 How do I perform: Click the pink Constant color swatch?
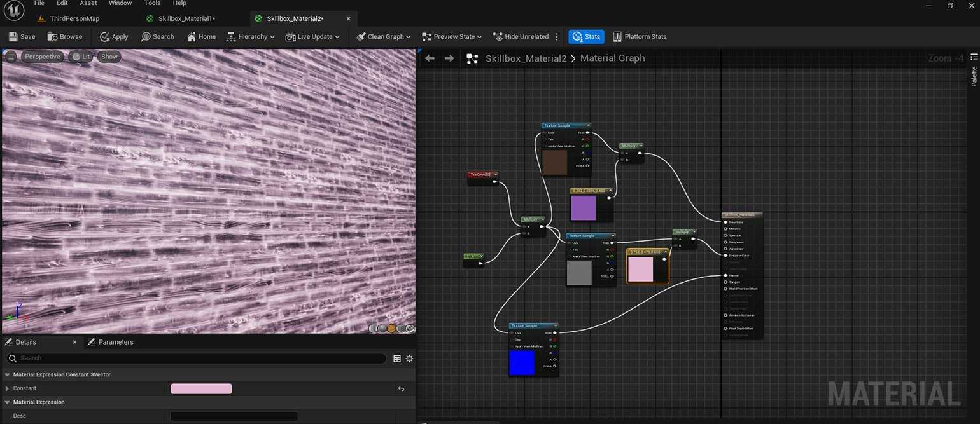[x=201, y=388]
